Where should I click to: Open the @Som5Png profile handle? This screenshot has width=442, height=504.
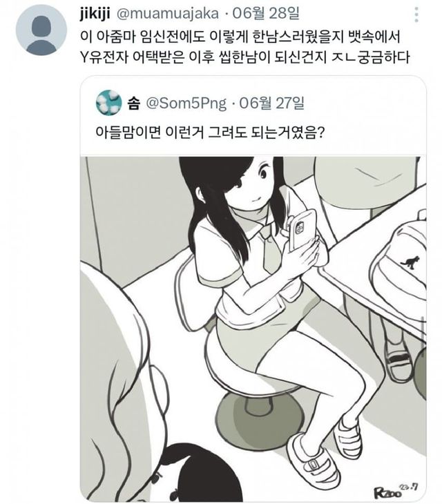pyautogui.click(x=186, y=103)
